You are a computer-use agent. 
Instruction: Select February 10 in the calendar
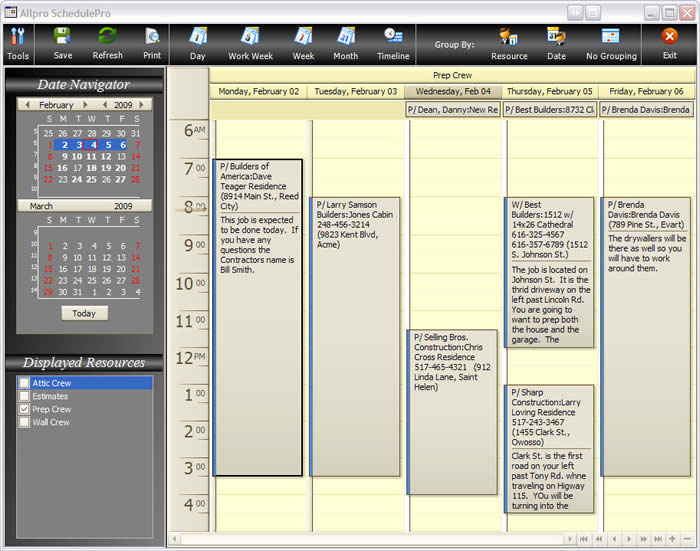(77, 156)
